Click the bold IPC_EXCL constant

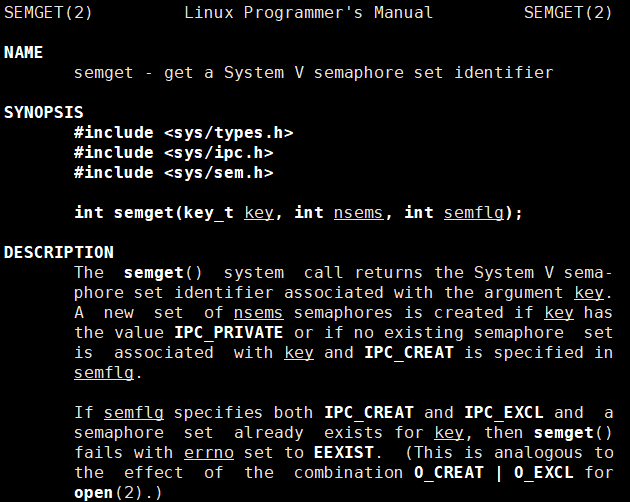click(504, 413)
